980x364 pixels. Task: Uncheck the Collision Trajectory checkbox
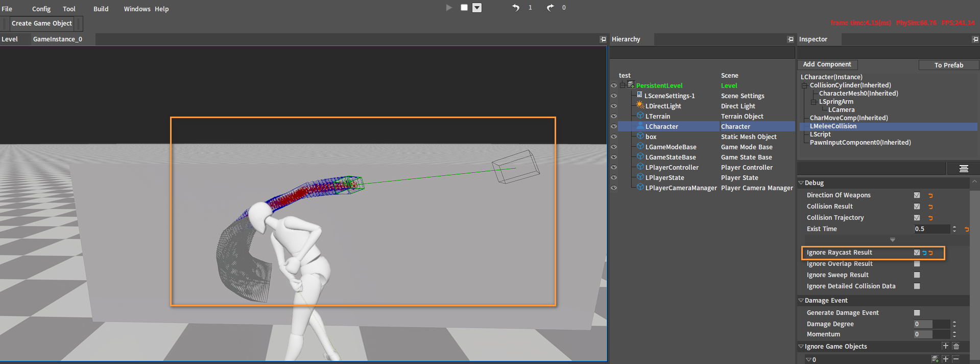[917, 218]
